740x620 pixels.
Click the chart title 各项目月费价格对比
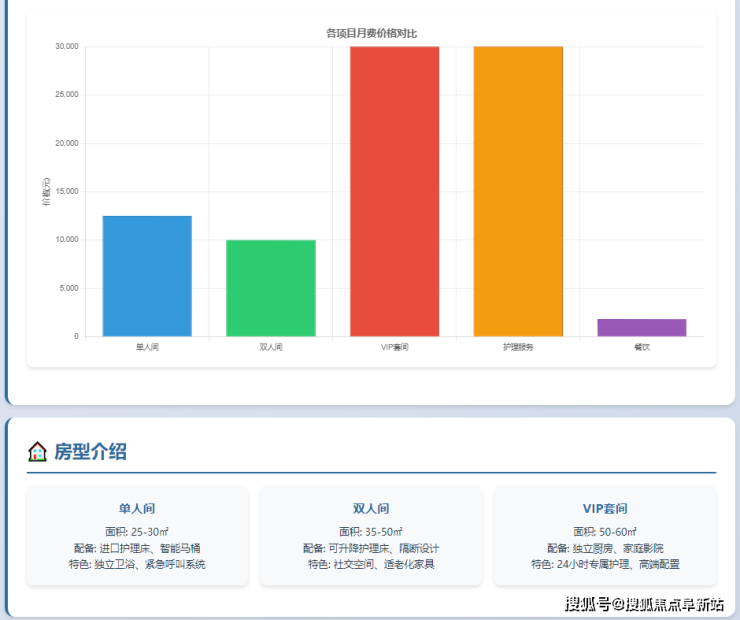coord(371,33)
